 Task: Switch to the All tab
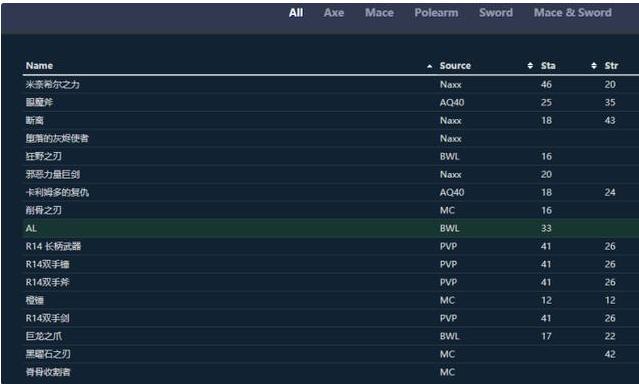[x=296, y=13]
